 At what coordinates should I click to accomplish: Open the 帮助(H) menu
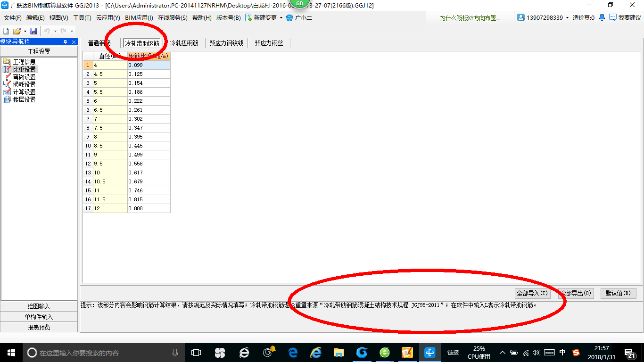[x=202, y=18]
